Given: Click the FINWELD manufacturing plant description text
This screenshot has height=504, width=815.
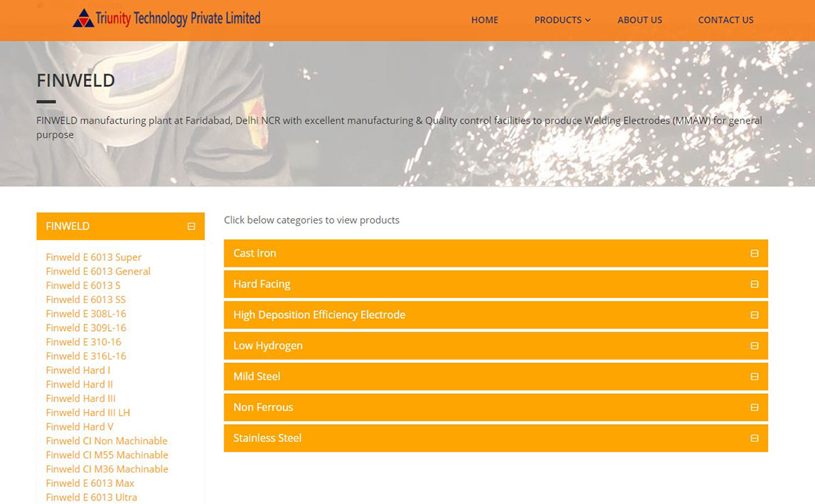Looking at the screenshot, I should tap(399, 127).
